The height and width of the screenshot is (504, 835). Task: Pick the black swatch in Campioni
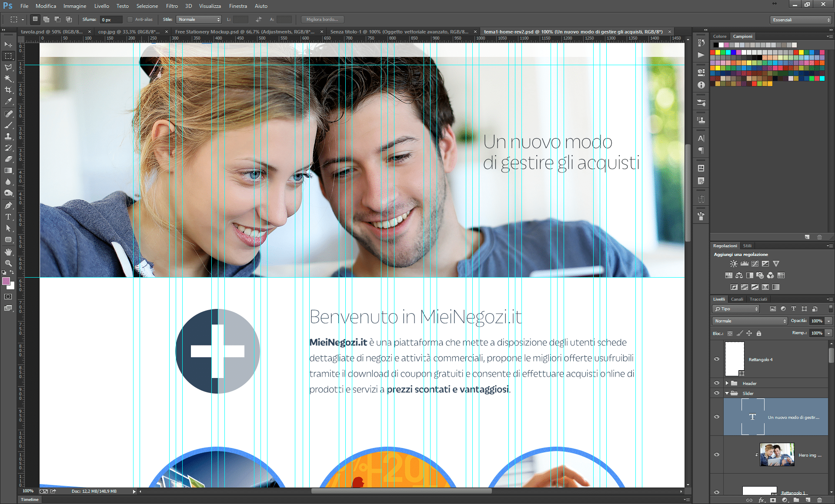pos(716,45)
